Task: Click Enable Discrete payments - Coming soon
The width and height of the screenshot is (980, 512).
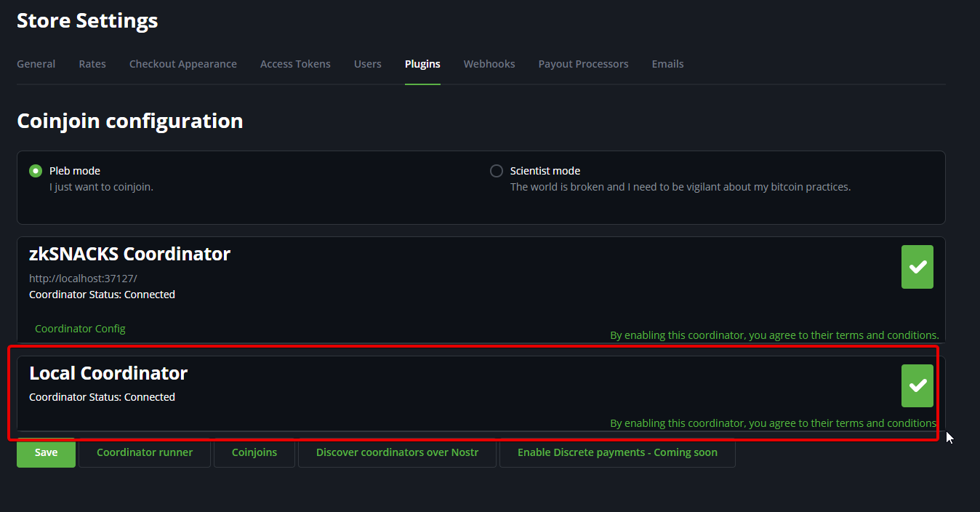Action: tap(617, 452)
